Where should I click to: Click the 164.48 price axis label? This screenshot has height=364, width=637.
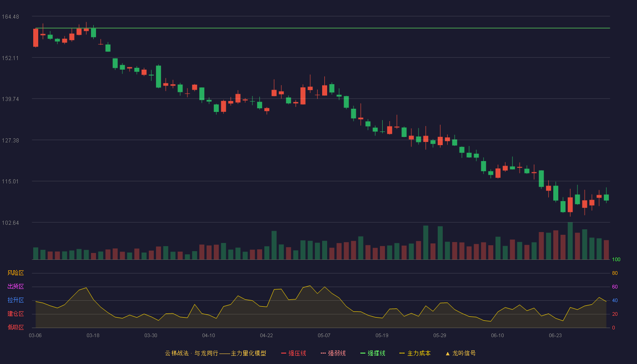coord(10,17)
